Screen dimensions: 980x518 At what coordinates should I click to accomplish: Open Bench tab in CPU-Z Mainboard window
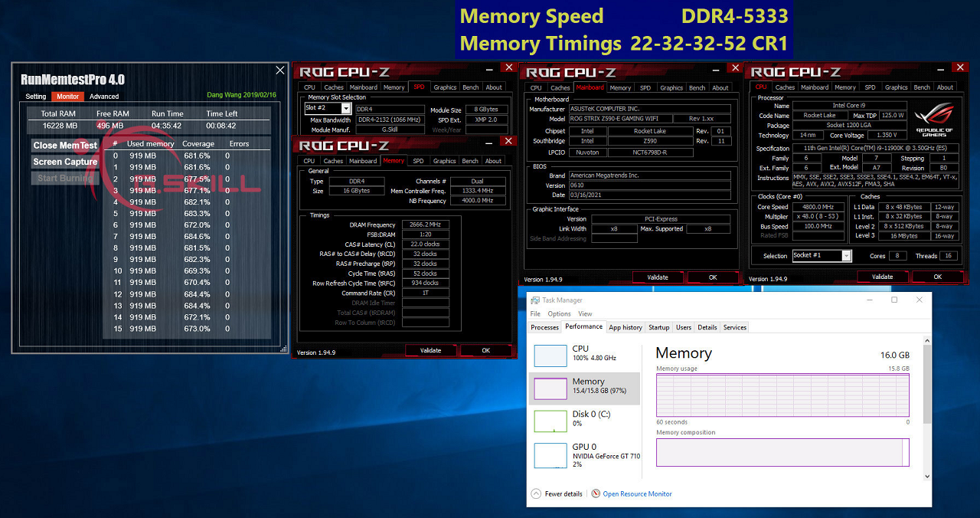click(x=697, y=88)
